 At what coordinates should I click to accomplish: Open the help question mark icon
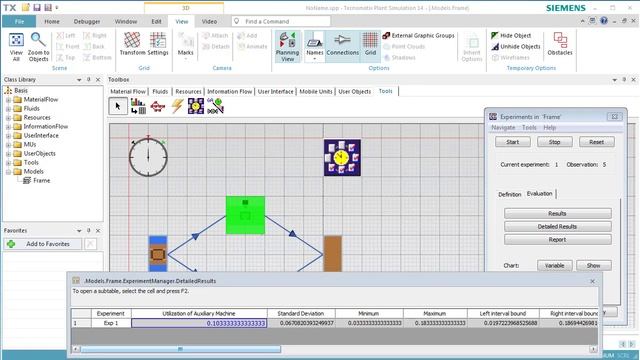point(604,21)
